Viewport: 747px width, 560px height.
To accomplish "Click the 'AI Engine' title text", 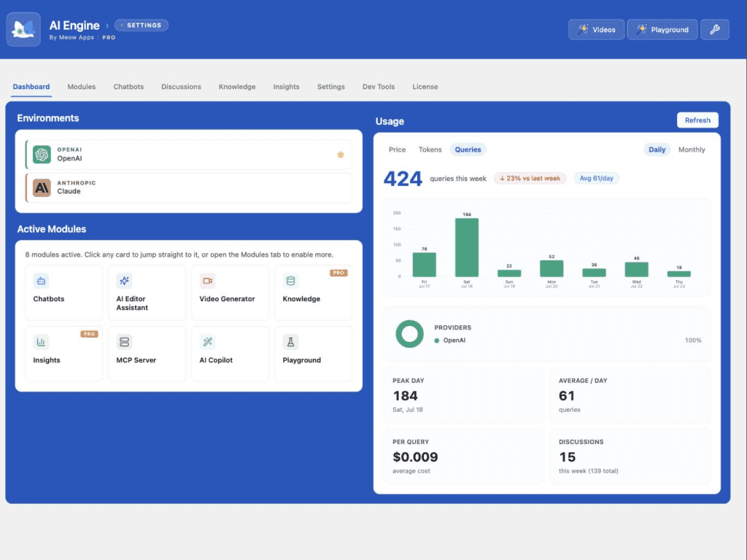I will pyautogui.click(x=74, y=26).
